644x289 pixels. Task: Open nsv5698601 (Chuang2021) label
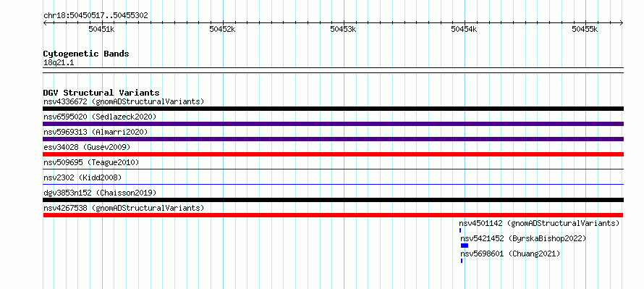(510, 254)
